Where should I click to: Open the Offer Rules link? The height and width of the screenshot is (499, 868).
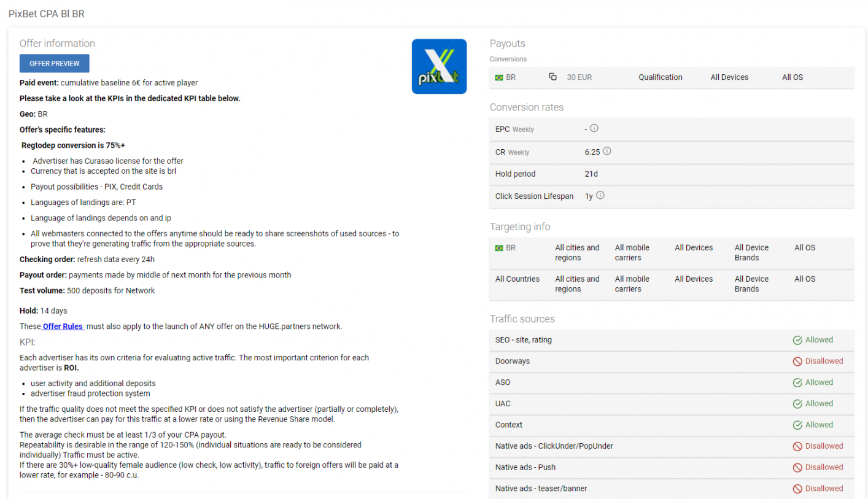tap(63, 327)
